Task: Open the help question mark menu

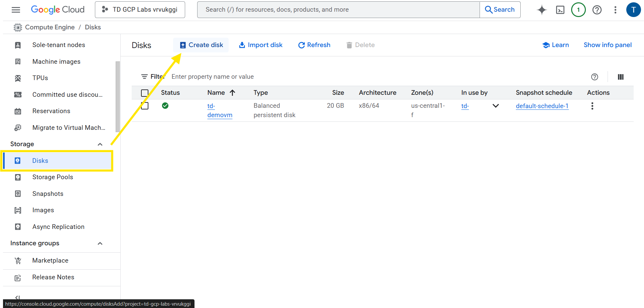Action: point(597,10)
